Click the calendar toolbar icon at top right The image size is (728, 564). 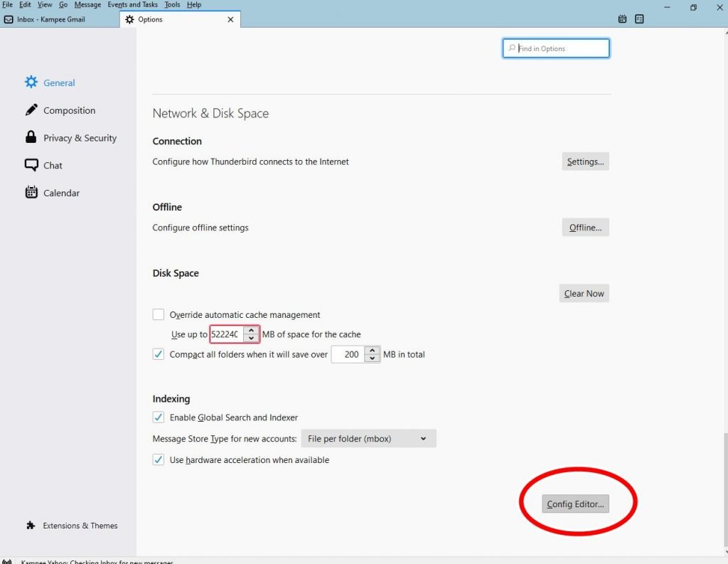click(623, 19)
